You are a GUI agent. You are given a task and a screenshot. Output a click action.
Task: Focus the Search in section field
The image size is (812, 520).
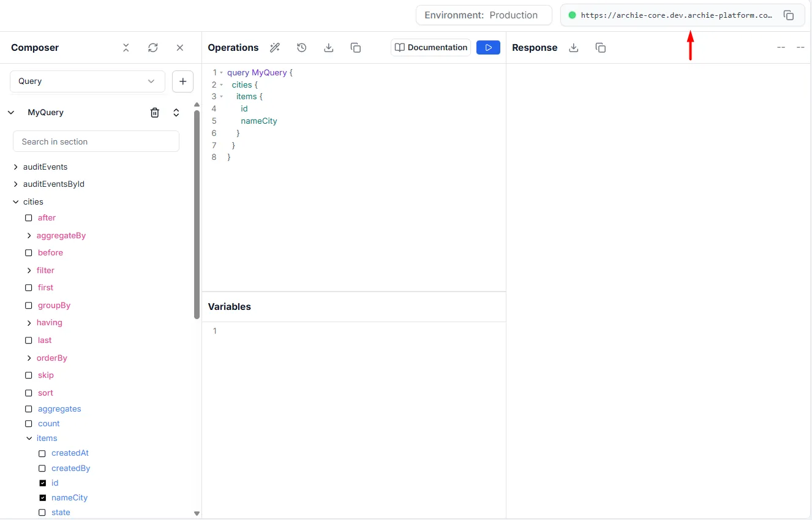tap(96, 141)
